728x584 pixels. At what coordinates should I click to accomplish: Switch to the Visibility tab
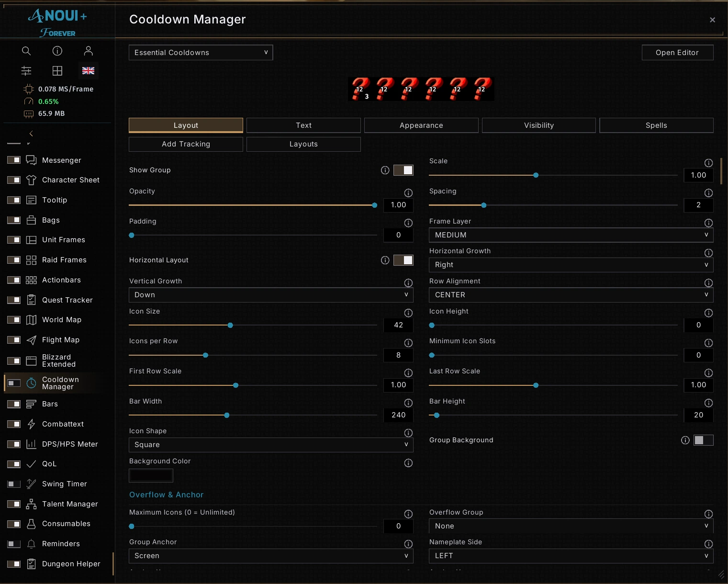[x=539, y=125]
